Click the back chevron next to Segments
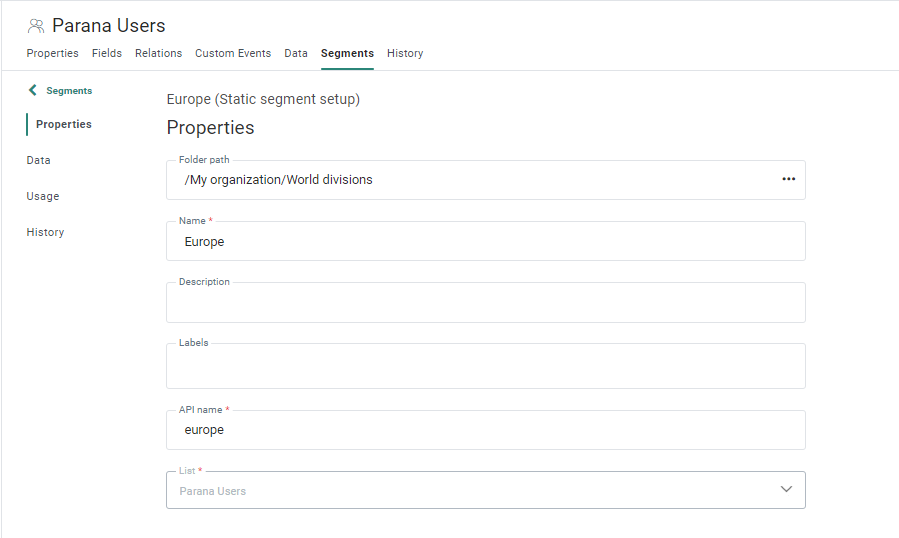This screenshot has height=538, width=899. 33,91
